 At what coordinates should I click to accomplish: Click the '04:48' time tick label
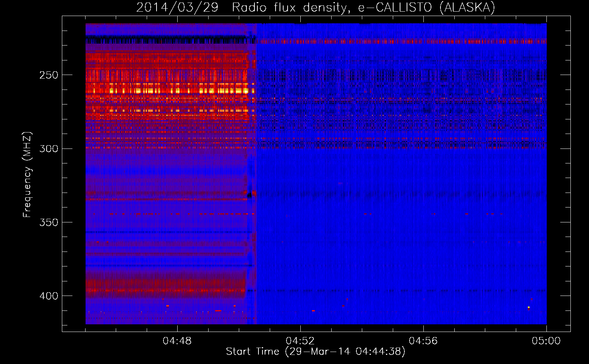(x=177, y=341)
